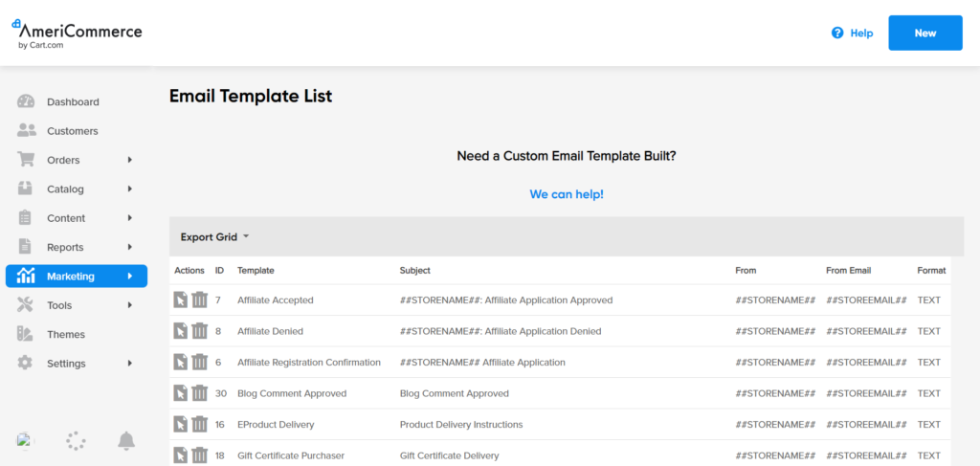Viewport: 980px width, 466px height.
Task: Open the Export Grid dropdown
Action: 215,236
